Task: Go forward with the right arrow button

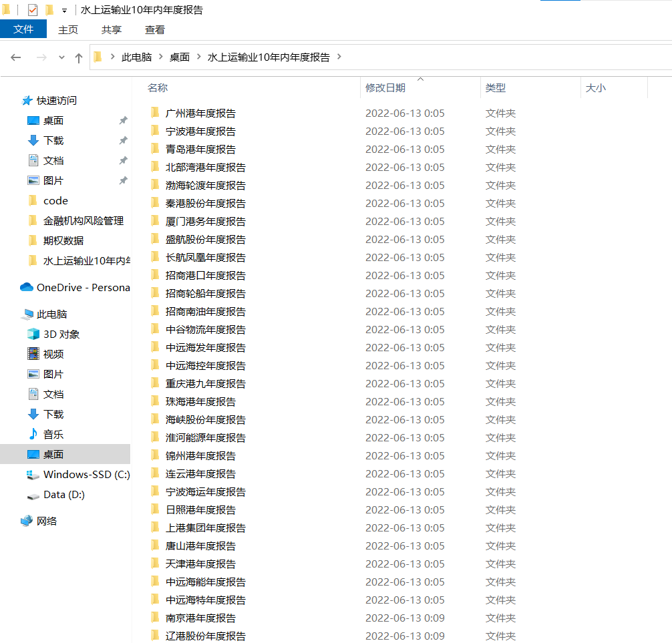Action: pos(41,57)
